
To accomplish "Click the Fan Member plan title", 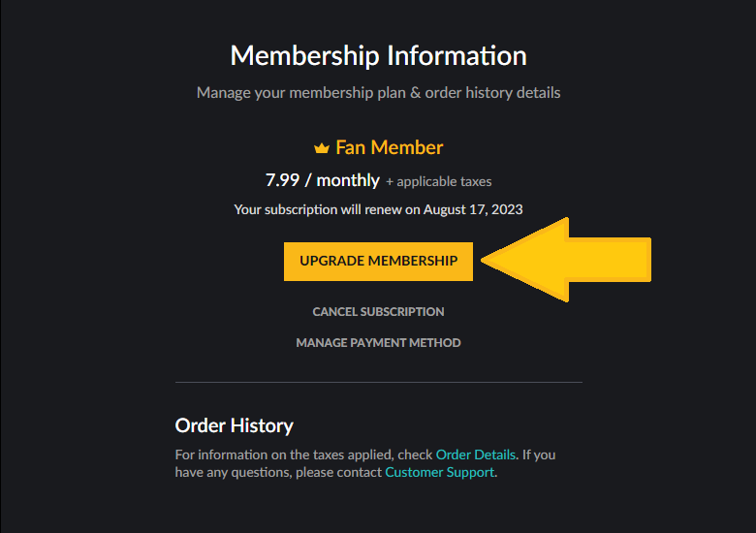I will (389, 147).
